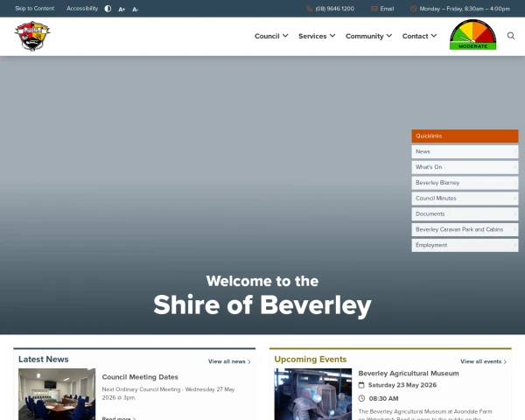Click the arrow after View all events
Screen dimensions: 525x420
[505, 361]
